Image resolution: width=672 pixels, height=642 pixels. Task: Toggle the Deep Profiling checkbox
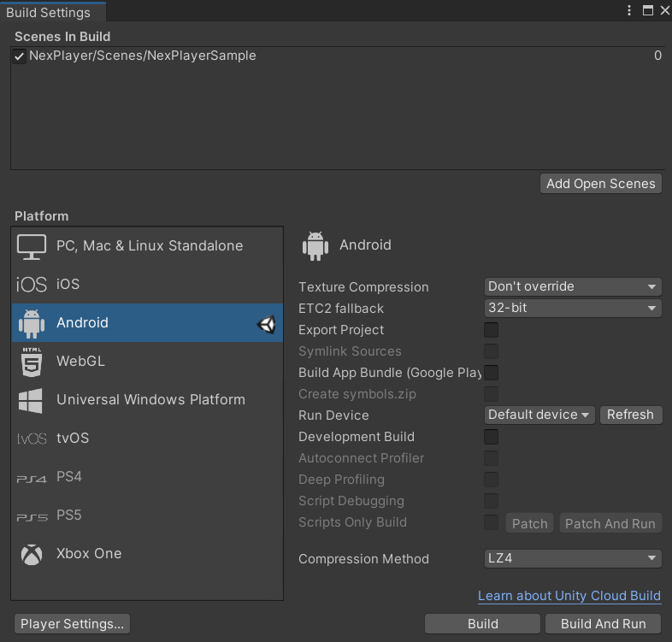(491, 480)
